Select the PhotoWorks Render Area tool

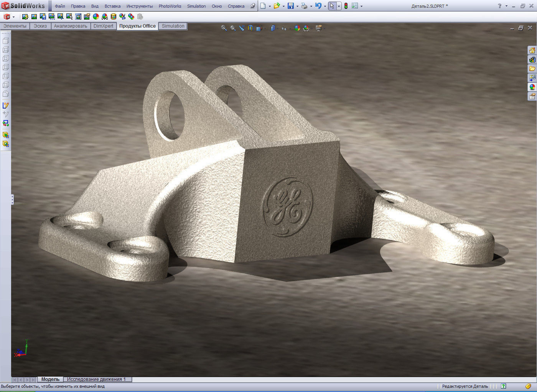52,16
